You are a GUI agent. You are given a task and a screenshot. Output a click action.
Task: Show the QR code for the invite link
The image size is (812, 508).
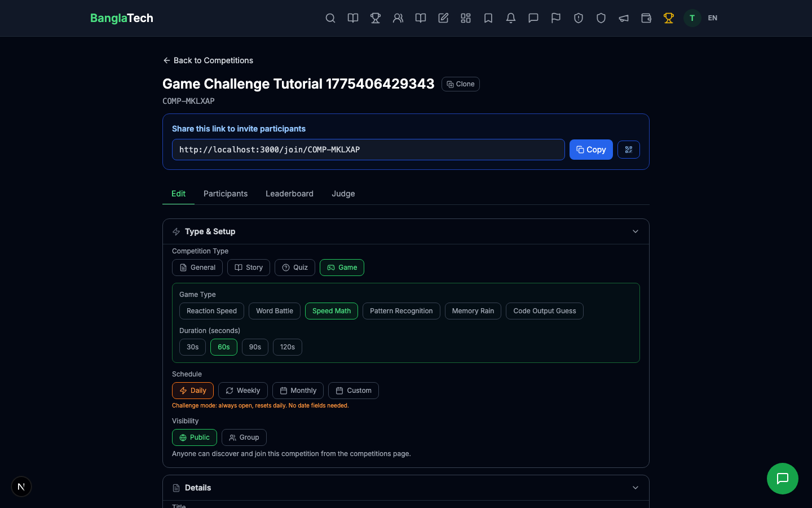[x=628, y=150]
